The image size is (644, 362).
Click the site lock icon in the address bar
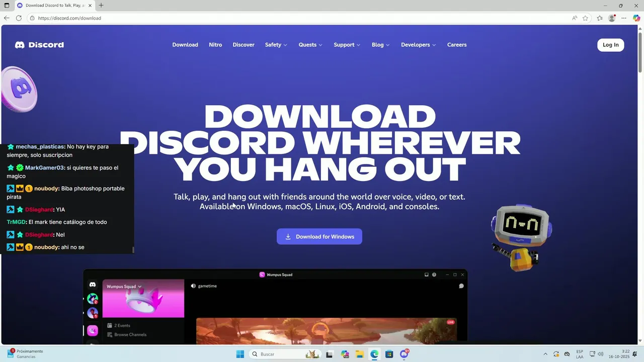(x=32, y=18)
